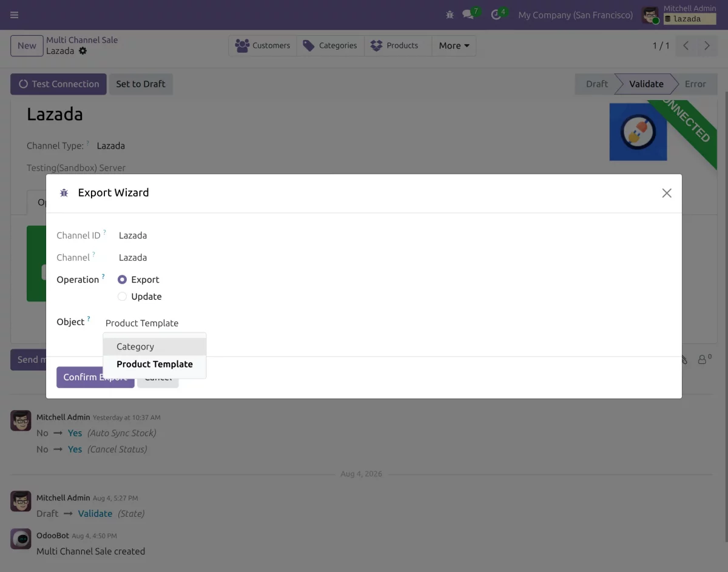Open the main apps hamburger menu
Screen dimensions: 728x572
15,15
